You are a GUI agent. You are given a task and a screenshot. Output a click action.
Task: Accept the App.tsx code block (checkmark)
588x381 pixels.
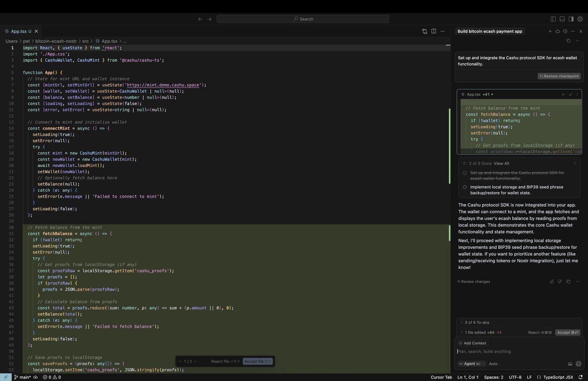pyautogui.click(x=570, y=95)
